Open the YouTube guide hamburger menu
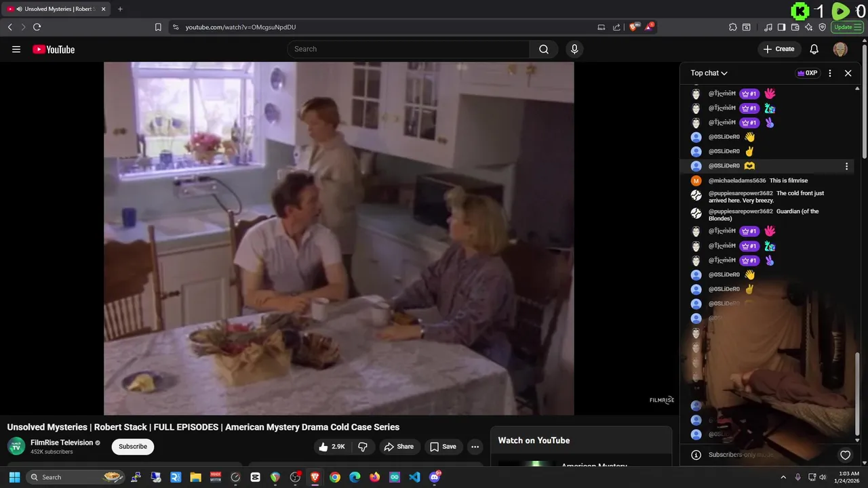The height and width of the screenshot is (488, 868). pos(16,49)
